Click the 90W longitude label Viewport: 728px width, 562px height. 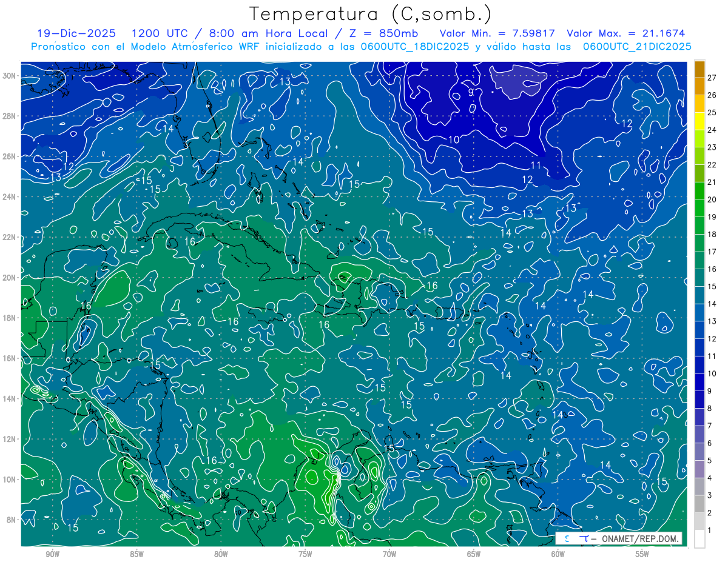click(x=52, y=555)
